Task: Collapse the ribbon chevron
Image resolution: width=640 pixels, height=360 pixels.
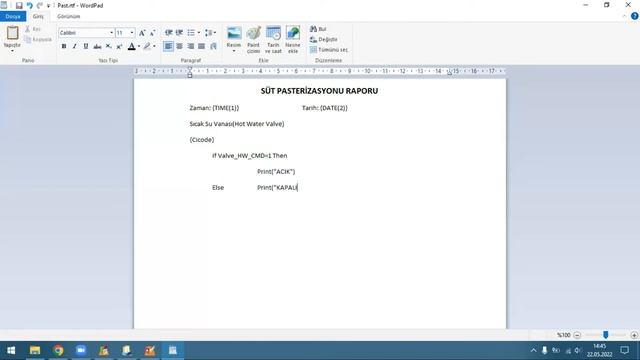Action: (624, 16)
